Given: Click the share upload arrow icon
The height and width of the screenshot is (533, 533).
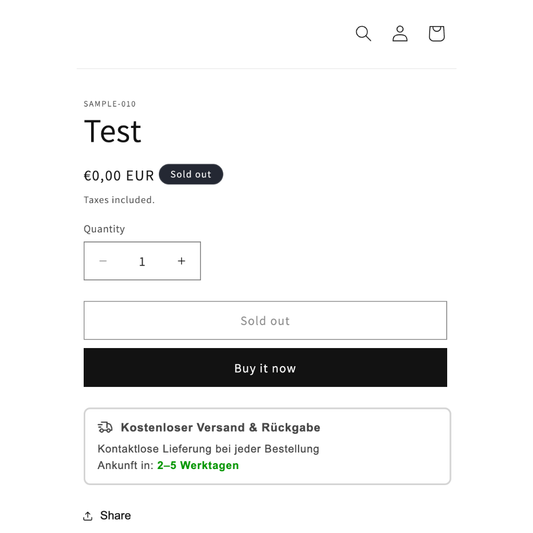Looking at the screenshot, I should pos(88,516).
